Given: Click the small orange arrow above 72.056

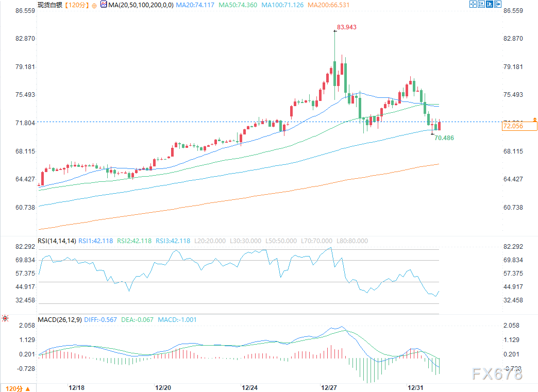Looking at the screenshot, I should coord(535,120).
